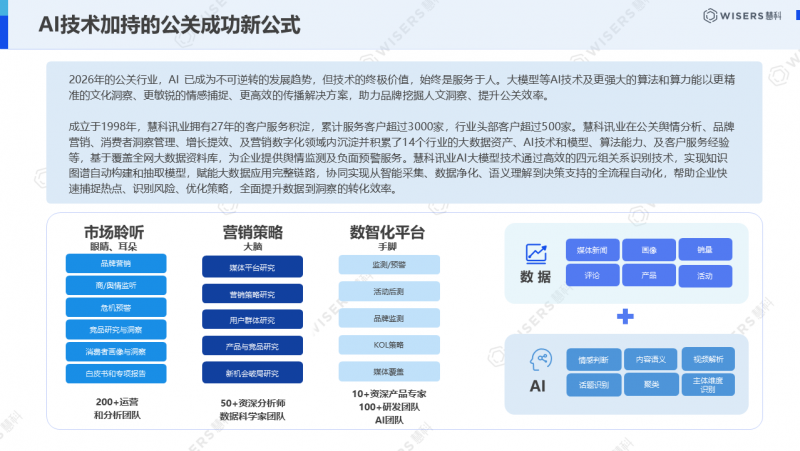
Task: Select the 评论 data tile
Action: pos(593,274)
